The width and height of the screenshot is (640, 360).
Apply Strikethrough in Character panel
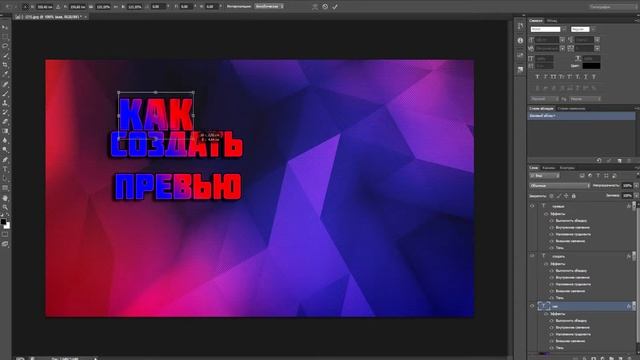[x=594, y=77]
